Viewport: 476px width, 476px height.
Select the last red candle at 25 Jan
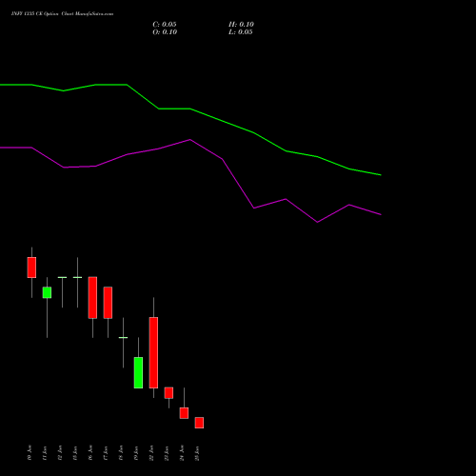(199, 423)
